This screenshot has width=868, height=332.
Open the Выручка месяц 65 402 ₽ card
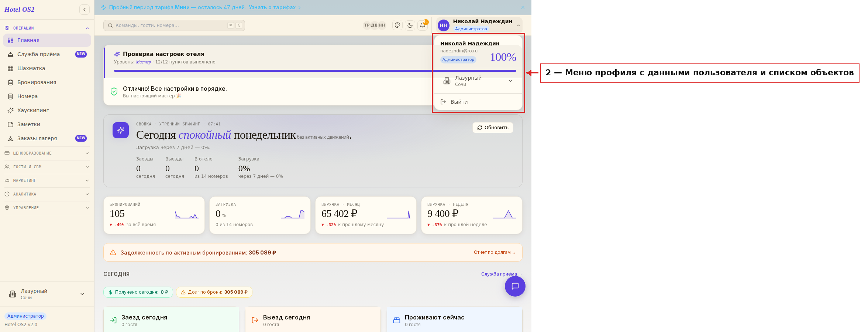click(x=366, y=215)
